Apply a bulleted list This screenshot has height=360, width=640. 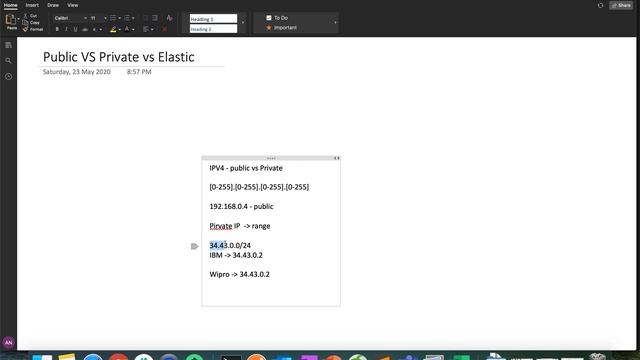pos(113,18)
